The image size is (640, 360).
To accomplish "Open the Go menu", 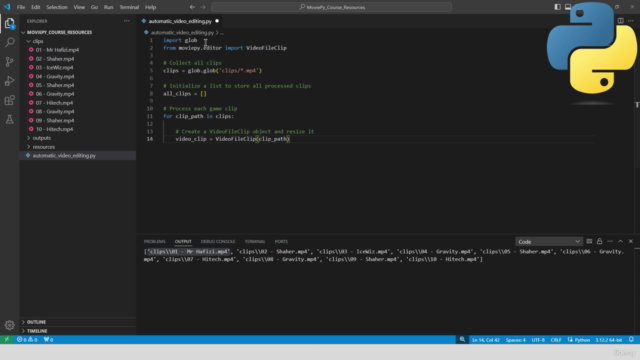I will click(x=94, y=7).
